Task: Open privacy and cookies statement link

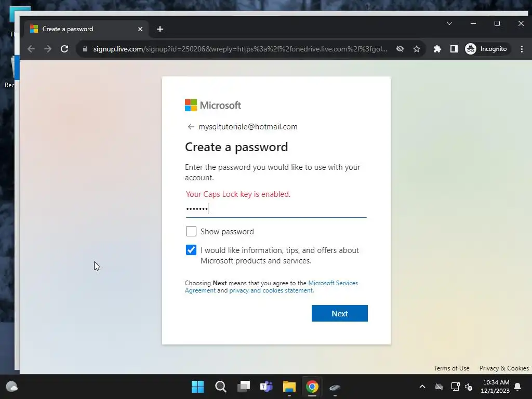Action: click(x=271, y=290)
